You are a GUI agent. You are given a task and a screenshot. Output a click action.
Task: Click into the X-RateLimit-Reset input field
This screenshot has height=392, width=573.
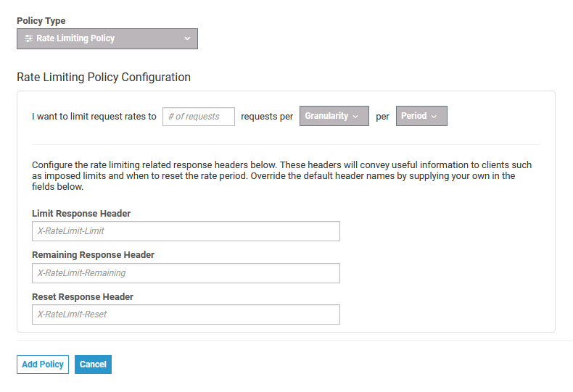coord(186,314)
